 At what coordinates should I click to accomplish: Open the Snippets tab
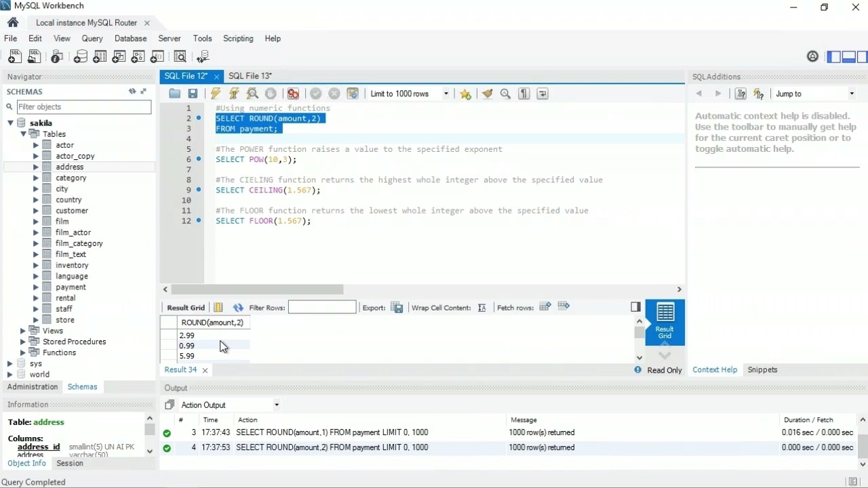tap(762, 369)
